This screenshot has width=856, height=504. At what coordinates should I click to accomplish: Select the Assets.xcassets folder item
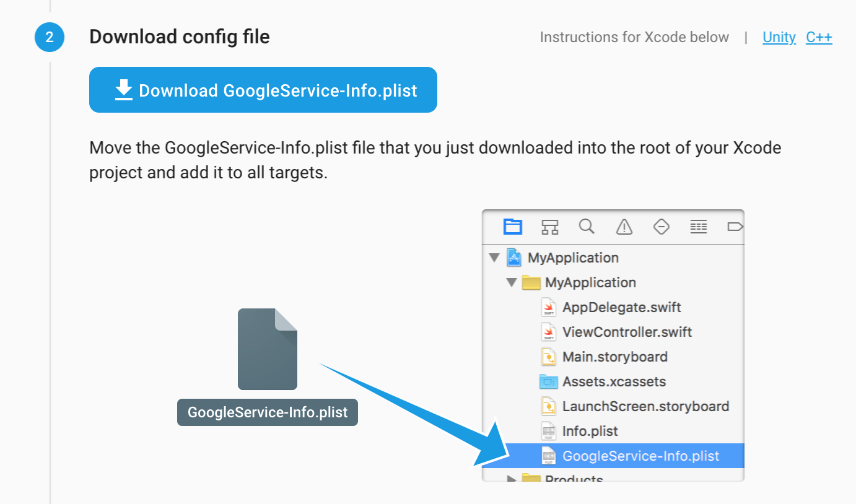(614, 381)
